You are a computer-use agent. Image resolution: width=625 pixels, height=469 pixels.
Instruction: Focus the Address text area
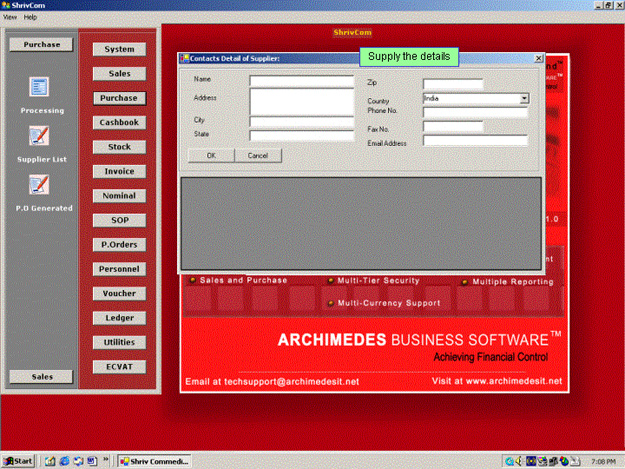click(302, 102)
